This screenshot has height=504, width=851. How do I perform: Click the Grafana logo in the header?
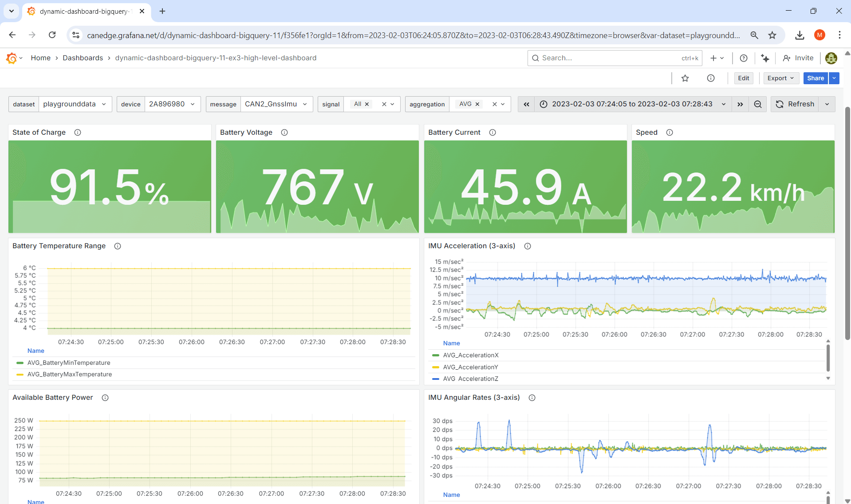(12, 58)
